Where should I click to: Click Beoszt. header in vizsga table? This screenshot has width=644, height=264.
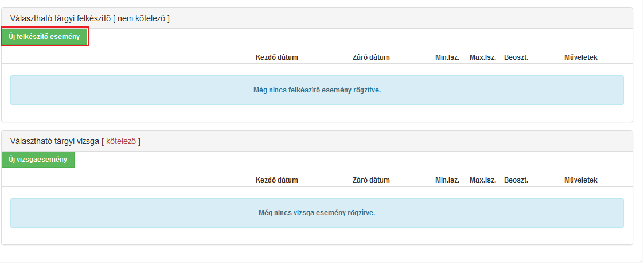(516, 180)
